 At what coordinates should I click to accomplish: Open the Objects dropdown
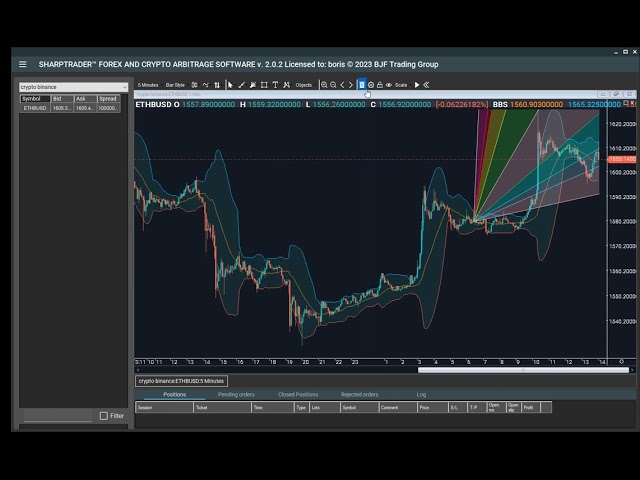coord(304,85)
